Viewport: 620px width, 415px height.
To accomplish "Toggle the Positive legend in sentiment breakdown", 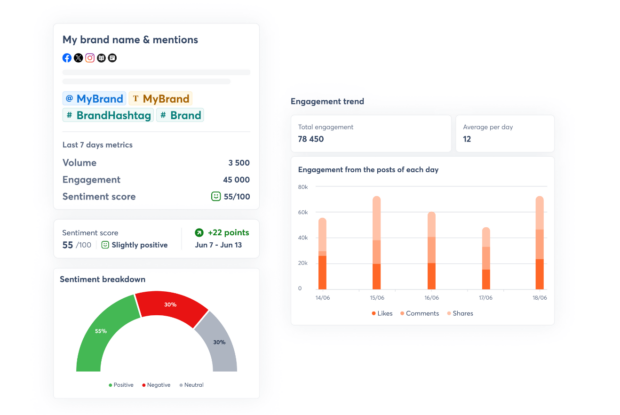I will click(x=121, y=385).
